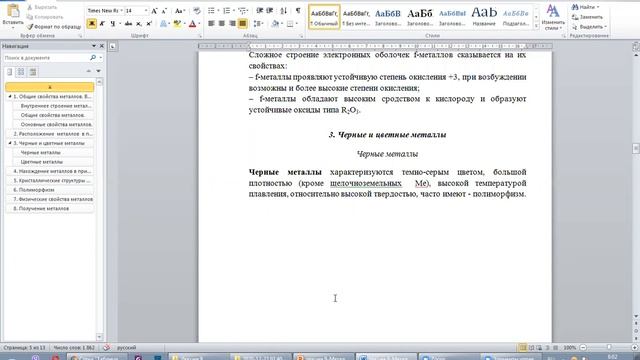Click language русский in status bar
This screenshot has width=640, height=360.
click(x=127, y=348)
